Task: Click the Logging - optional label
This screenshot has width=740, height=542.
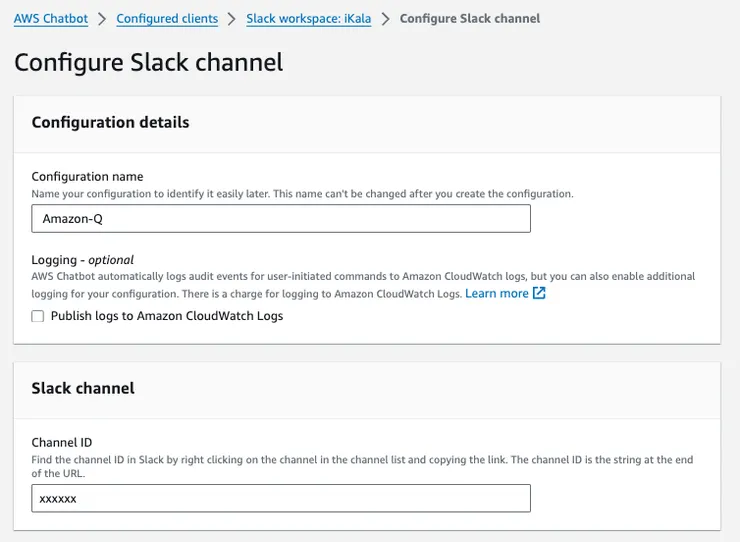Action: click(82, 260)
